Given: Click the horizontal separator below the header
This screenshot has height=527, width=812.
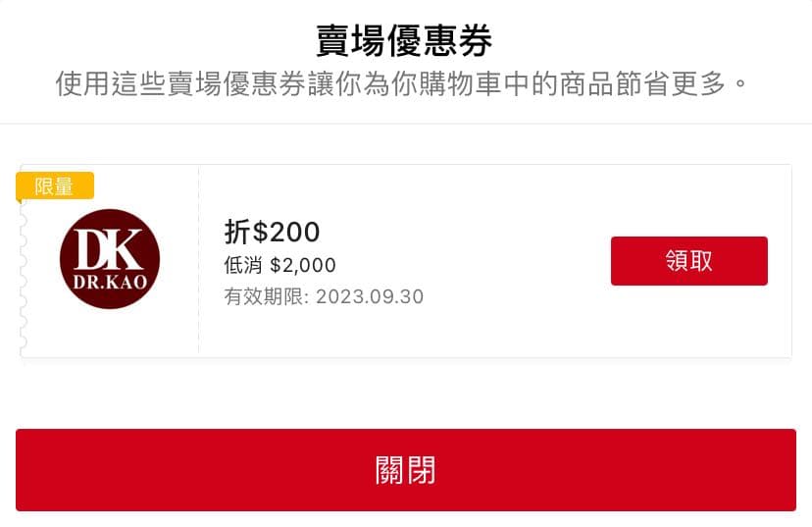Looking at the screenshot, I should tap(406, 124).
